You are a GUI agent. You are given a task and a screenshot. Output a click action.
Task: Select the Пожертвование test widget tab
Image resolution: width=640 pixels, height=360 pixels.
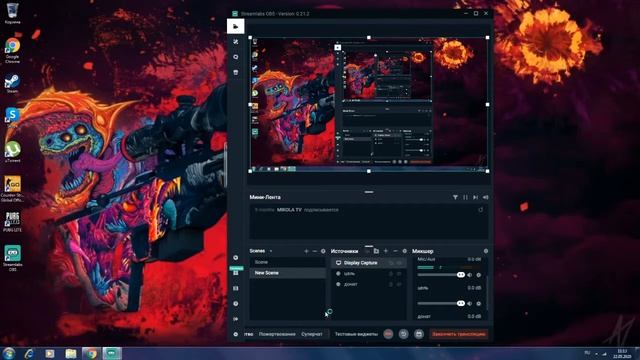coord(277,334)
